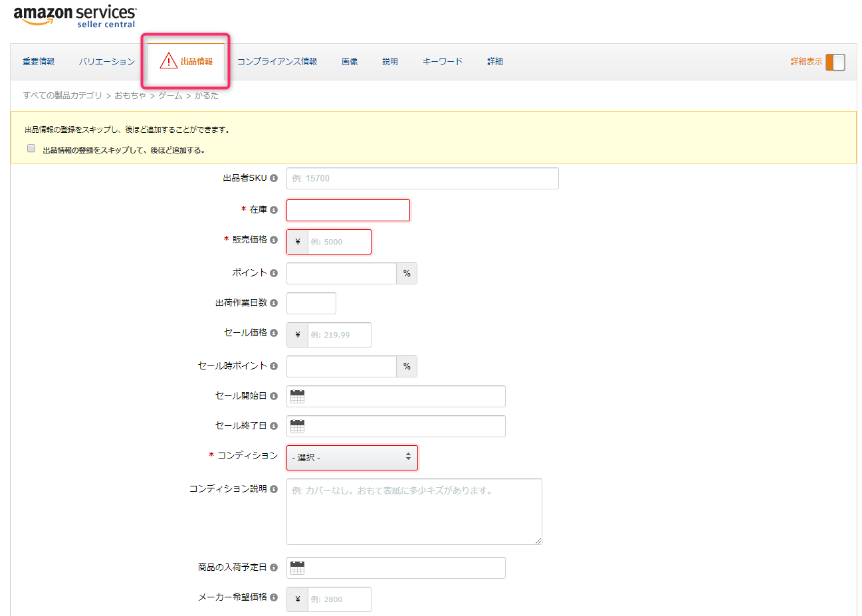Click the コンディション説明 text area

pyautogui.click(x=413, y=512)
